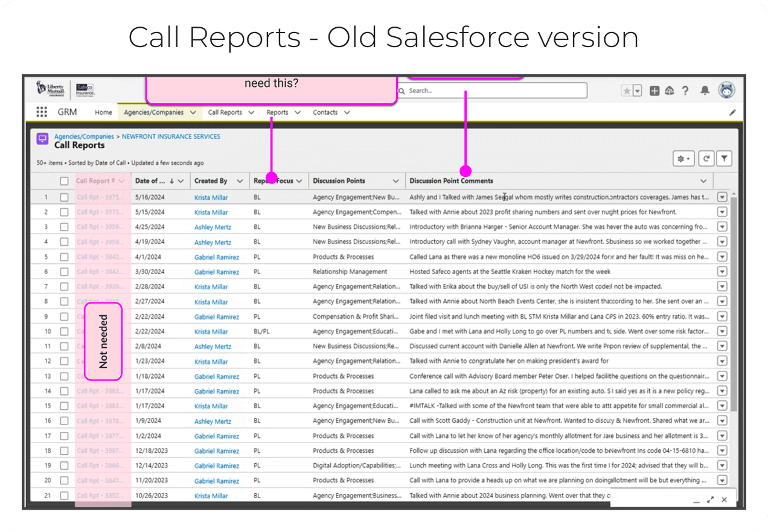Open row actions for 4/25/2024 report
The image size is (768, 532).
[x=722, y=227]
